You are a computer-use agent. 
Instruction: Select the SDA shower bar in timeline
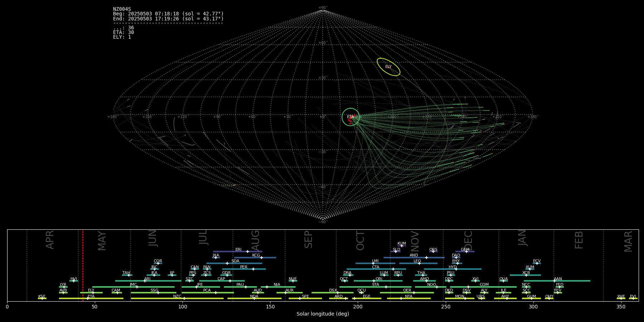click(234, 263)
